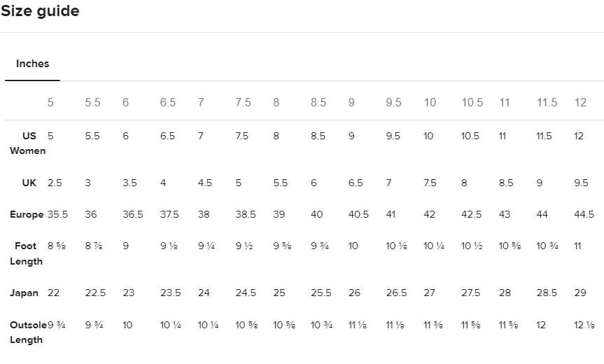
Task: Click the US Women row label
Action: tap(28, 143)
